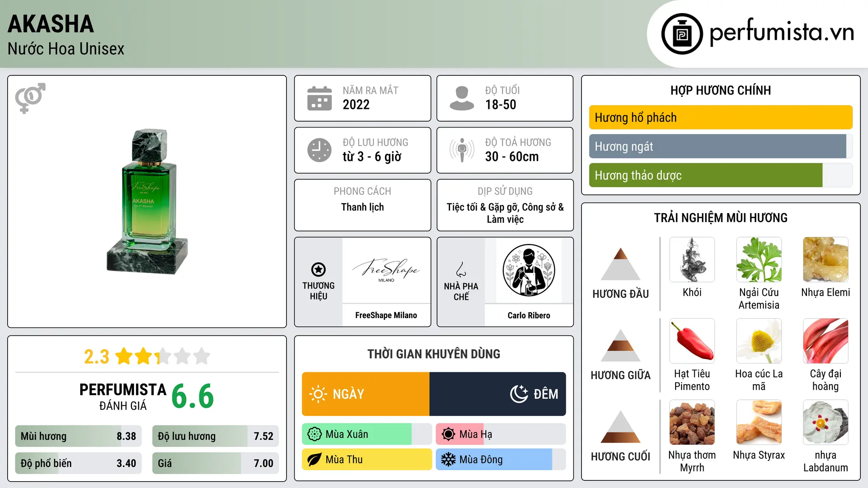Click the sillage value 30 - 60cm

[x=512, y=157]
